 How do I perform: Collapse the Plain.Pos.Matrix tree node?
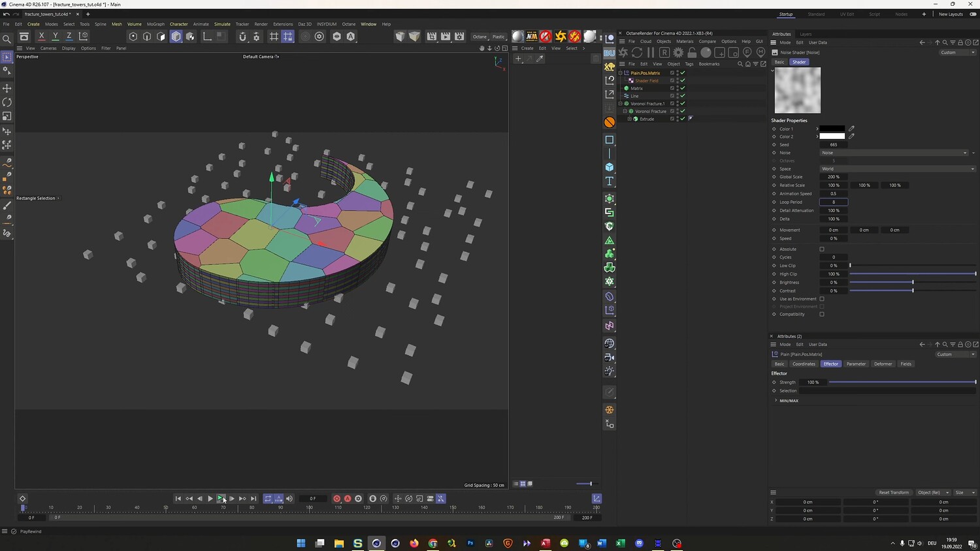[621, 73]
